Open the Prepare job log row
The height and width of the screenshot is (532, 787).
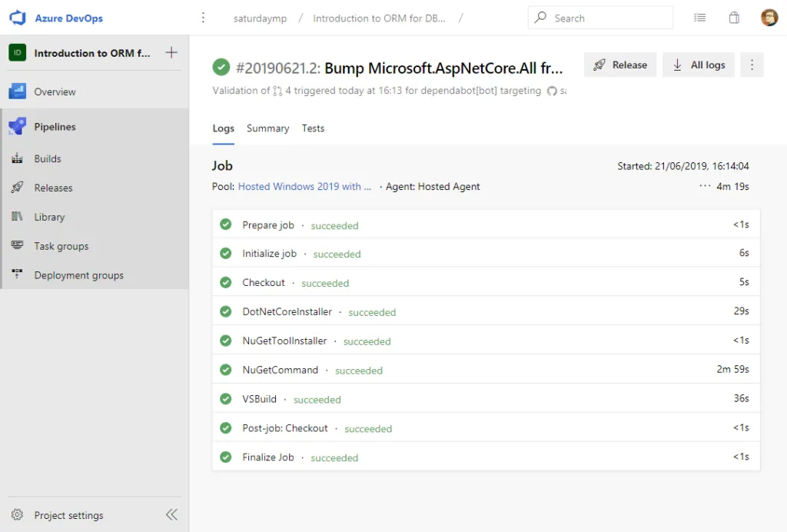(x=486, y=224)
